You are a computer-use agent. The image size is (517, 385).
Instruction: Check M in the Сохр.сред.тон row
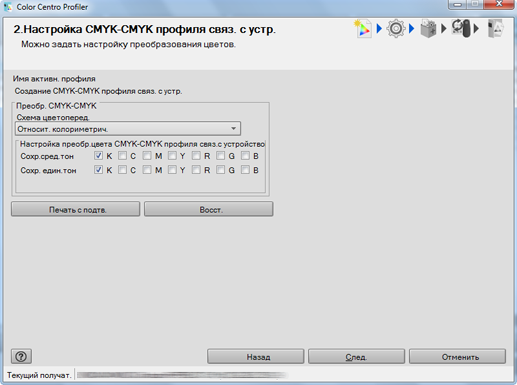147,156
